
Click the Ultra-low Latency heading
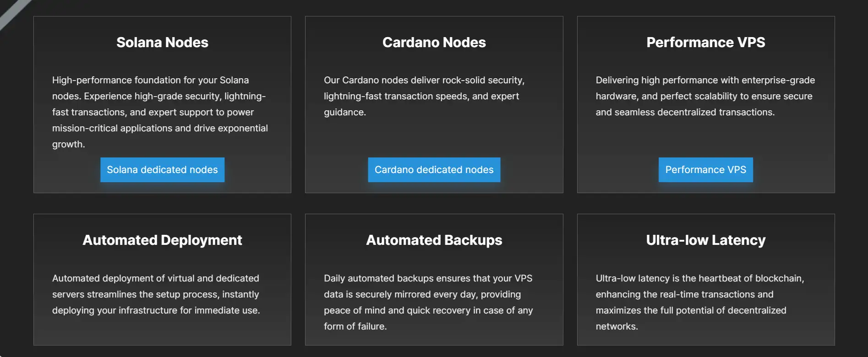[705, 240]
